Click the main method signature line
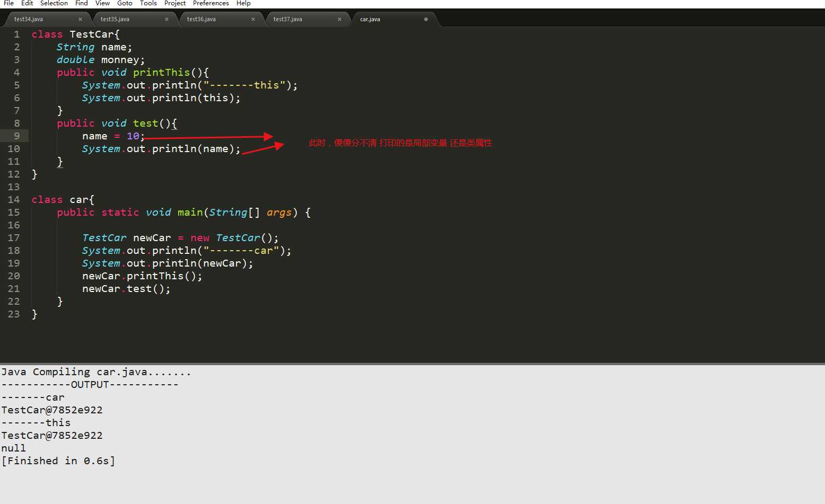This screenshot has height=504, width=825. (x=184, y=212)
